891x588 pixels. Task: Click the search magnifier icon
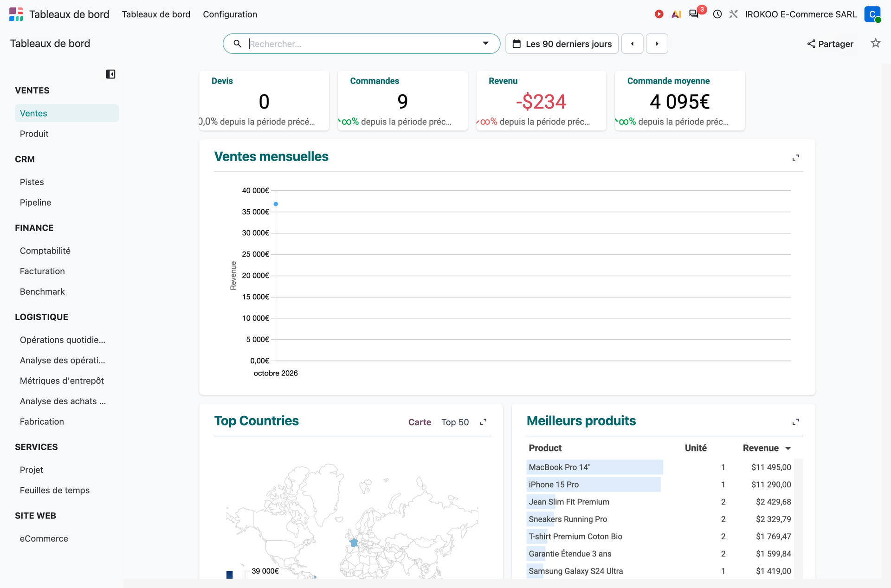(237, 44)
